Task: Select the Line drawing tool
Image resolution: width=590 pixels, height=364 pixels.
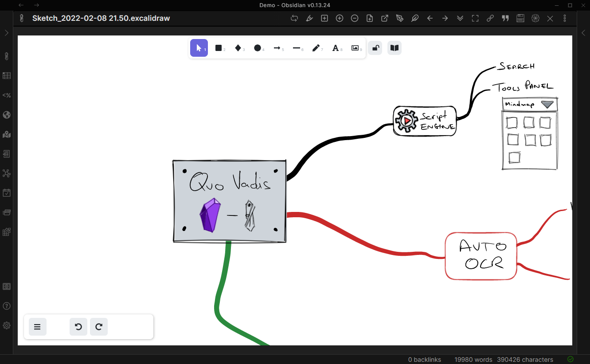Action: (x=297, y=48)
